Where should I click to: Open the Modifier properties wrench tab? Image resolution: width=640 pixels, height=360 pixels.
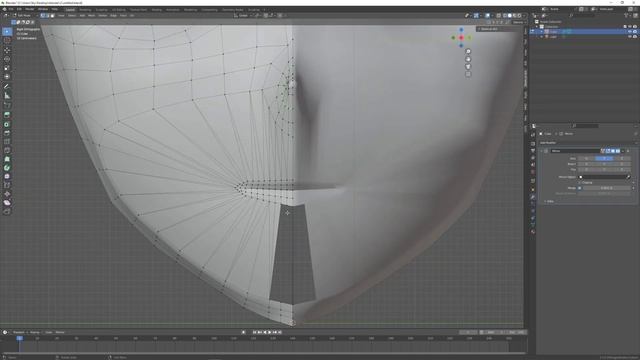[533, 197]
